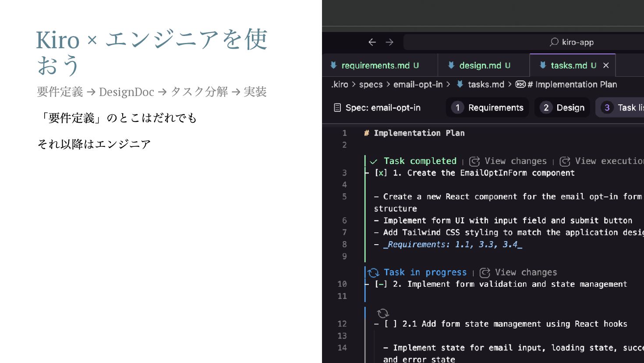The height and width of the screenshot is (363, 644).
Task: View changes for in-progress task 2
Action: [x=526, y=272]
